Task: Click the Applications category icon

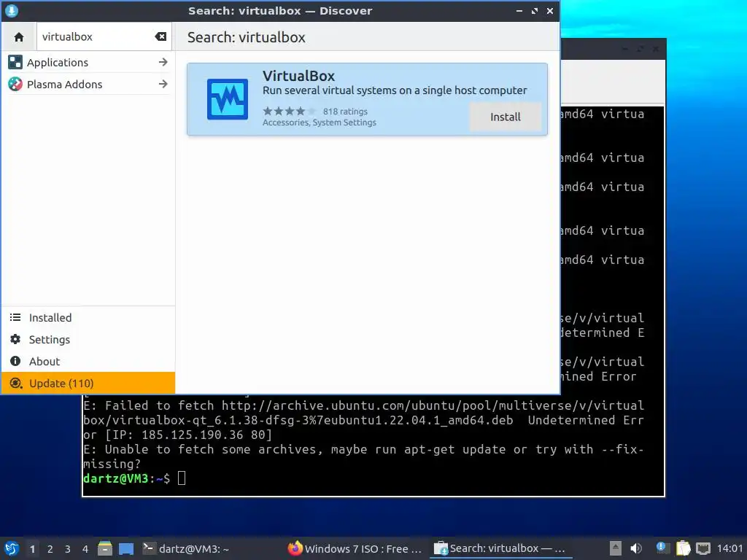Action: [15, 62]
